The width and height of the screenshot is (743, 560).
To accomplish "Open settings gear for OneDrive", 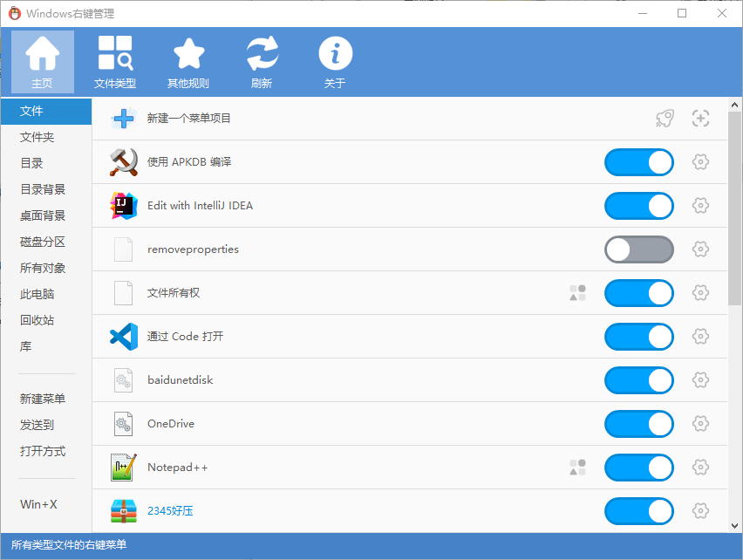I will 700,424.
